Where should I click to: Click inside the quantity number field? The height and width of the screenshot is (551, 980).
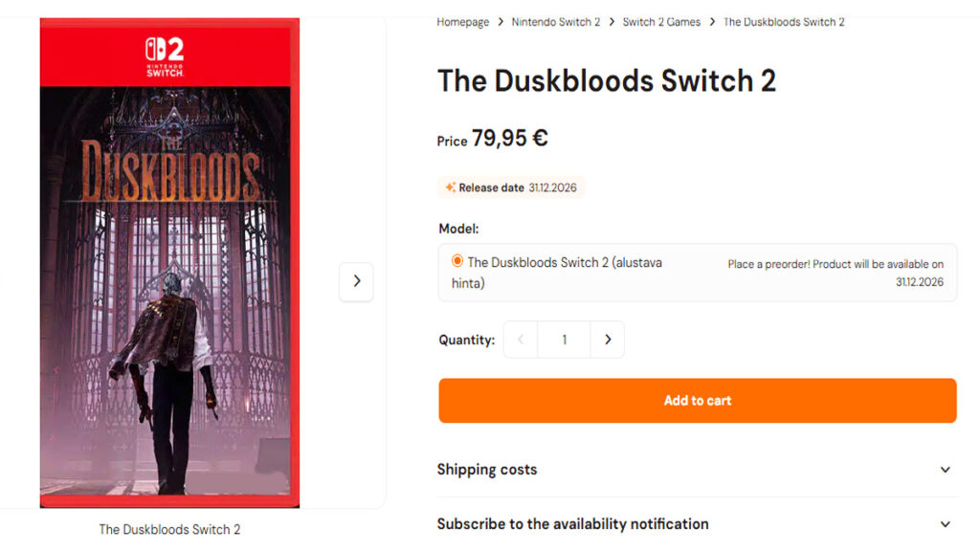(564, 340)
